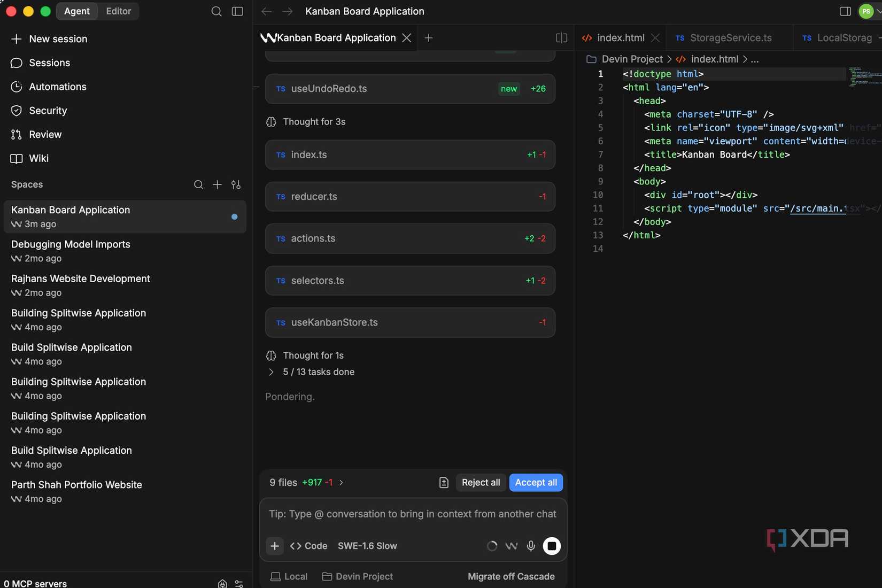Open the Wiki section
Viewport: 882px width, 588px height.
[29, 158]
